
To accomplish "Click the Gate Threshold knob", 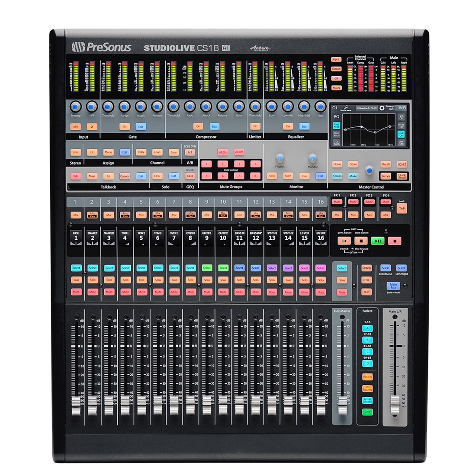I will click(x=108, y=107).
